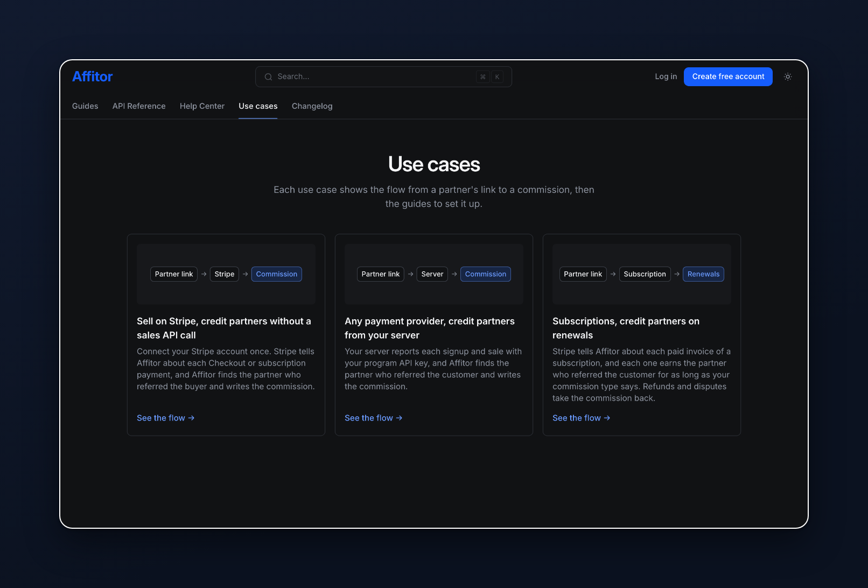The height and width of the screenshot is (588, 868).
Task: Click subtitle Each use case shows the flow
Action: [x=434, y=197]
